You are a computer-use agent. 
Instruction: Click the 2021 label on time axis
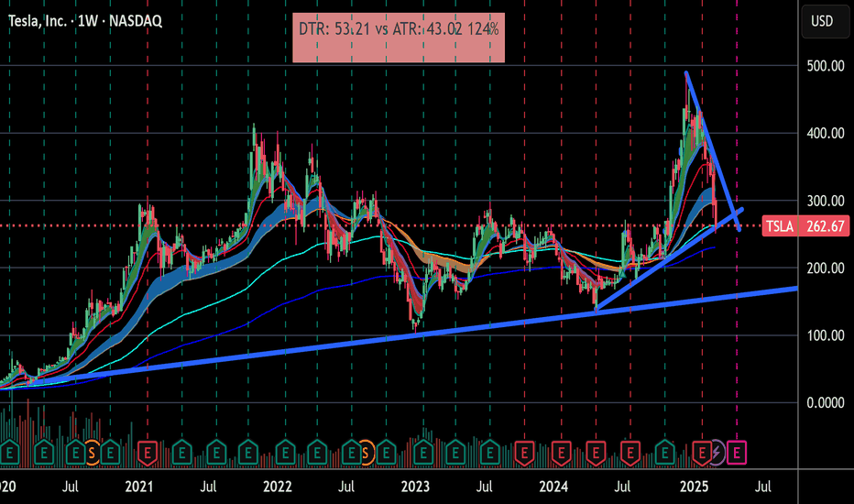click(139, 487)
